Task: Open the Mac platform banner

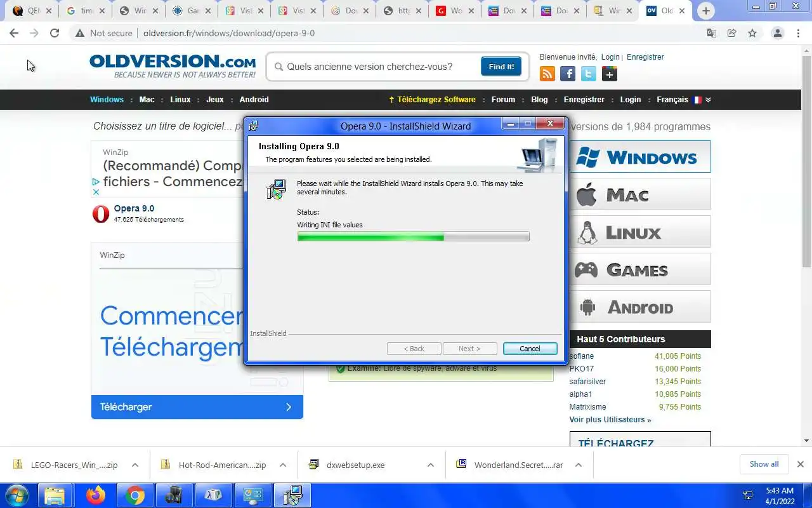Action: [640, 194]
